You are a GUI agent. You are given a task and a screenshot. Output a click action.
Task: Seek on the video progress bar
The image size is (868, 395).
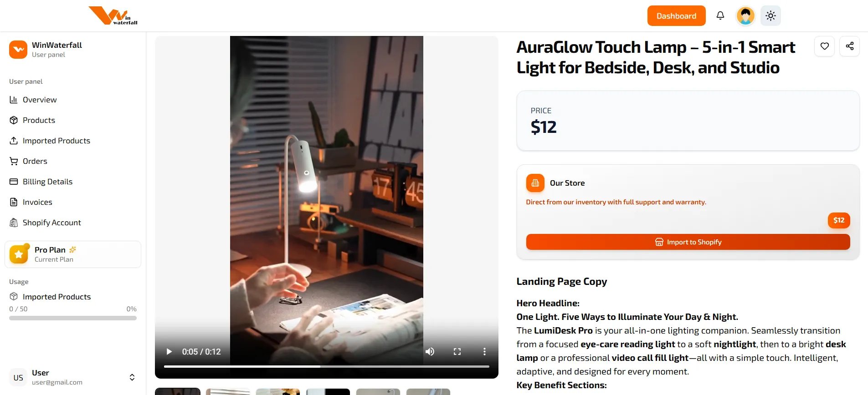[326, 366]
